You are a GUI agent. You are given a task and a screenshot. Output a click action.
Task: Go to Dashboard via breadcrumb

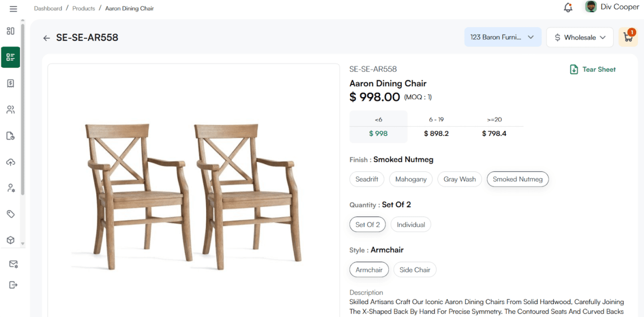pos(48,8)
